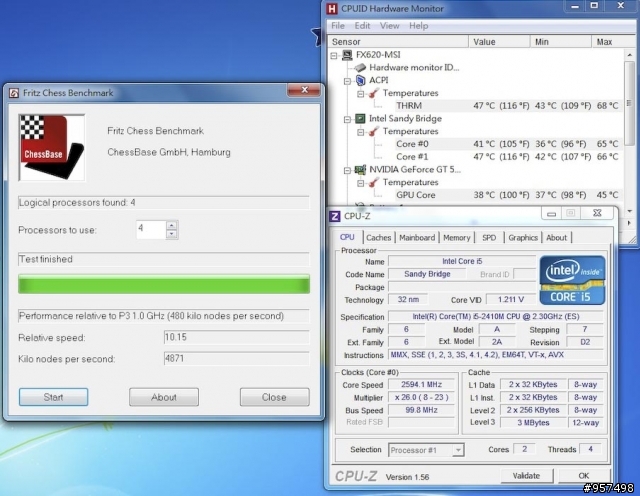Screen dimensions: 640x496
Task: Click the green benchmark progress bar
Action: (164, 285)
